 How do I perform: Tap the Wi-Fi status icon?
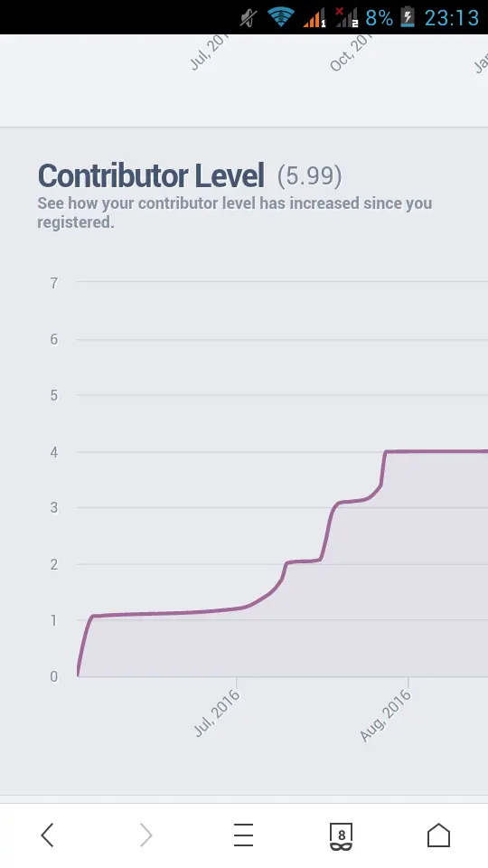(x=280, y=16)
